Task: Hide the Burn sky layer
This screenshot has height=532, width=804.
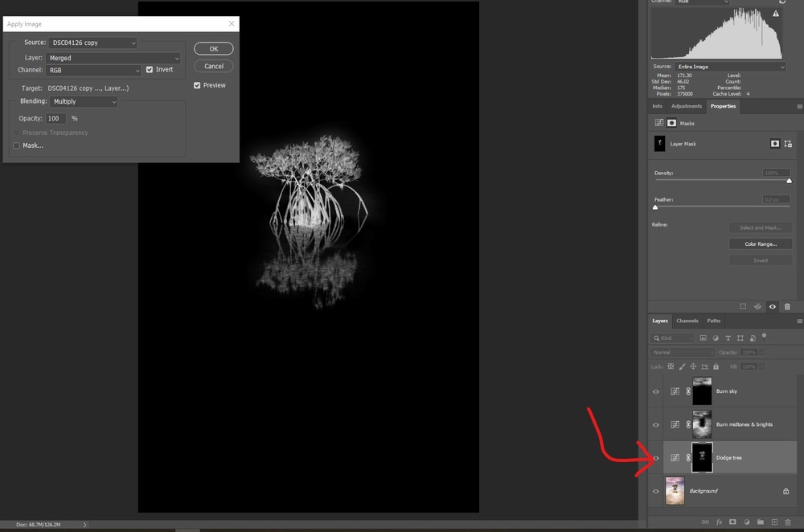Action: pyautogui.click(x=656, y=391)
